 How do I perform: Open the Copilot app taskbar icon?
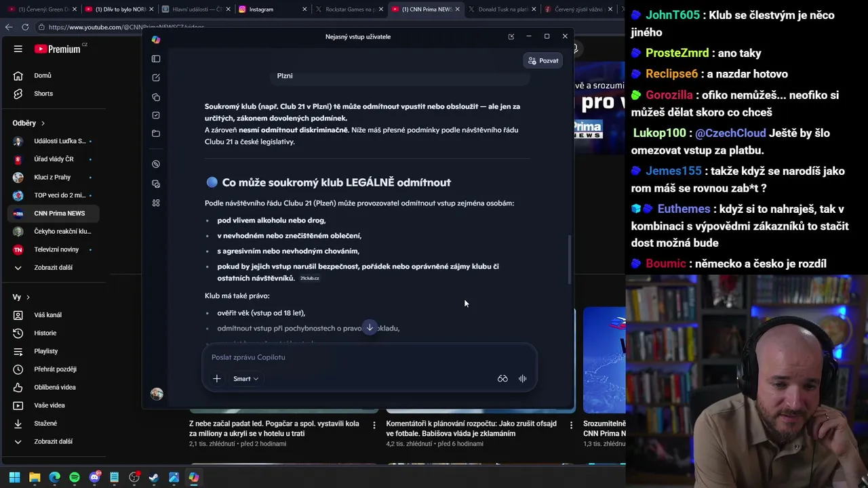click(x=194, y=477)
